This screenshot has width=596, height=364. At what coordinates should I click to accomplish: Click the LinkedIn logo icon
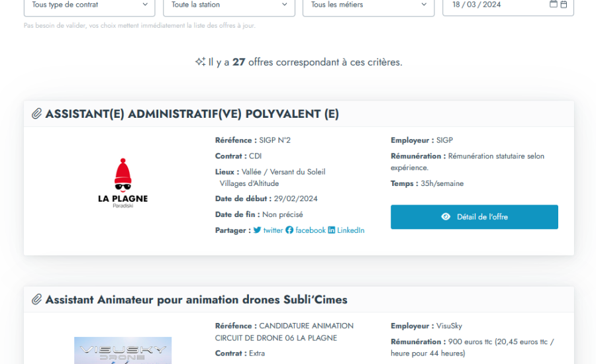(x=332, y=230)
